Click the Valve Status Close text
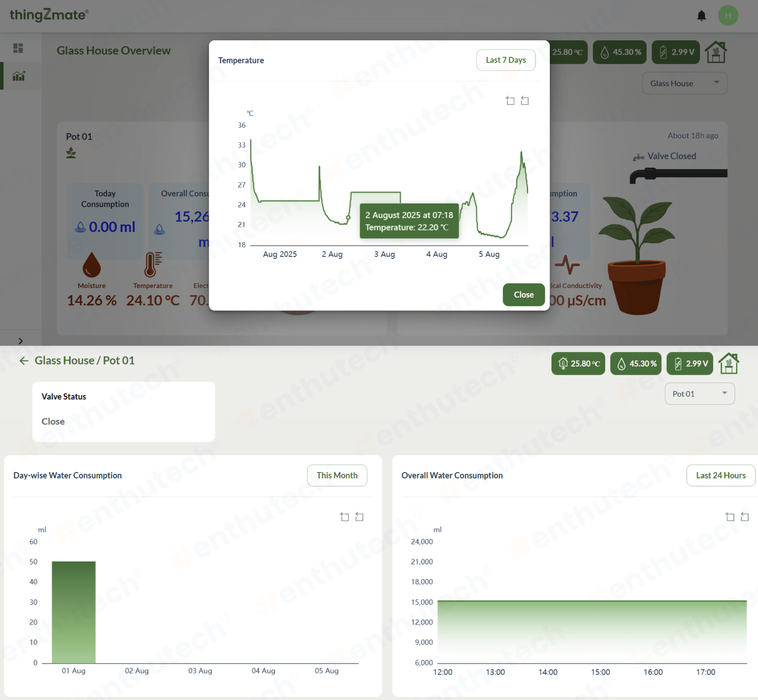Viewport: 758px width, 700px height. point(53,421)
